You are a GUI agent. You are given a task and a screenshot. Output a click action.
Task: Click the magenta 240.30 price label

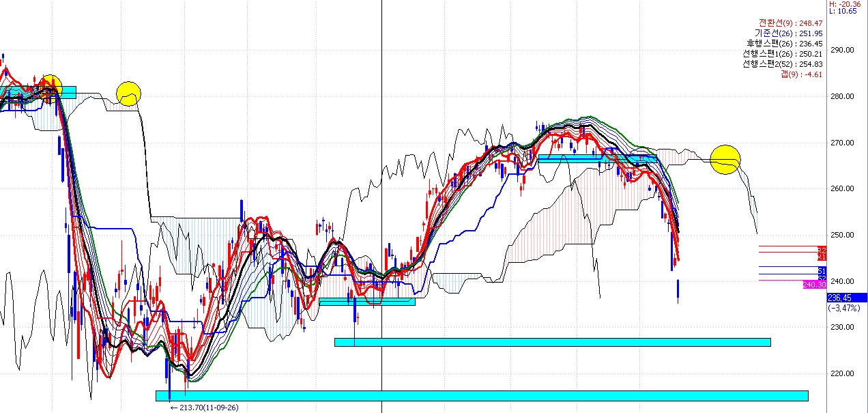coord(815,285)
